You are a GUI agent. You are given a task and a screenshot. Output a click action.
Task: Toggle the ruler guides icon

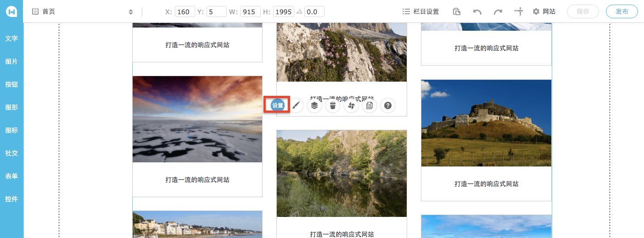[x=519, y=12]
